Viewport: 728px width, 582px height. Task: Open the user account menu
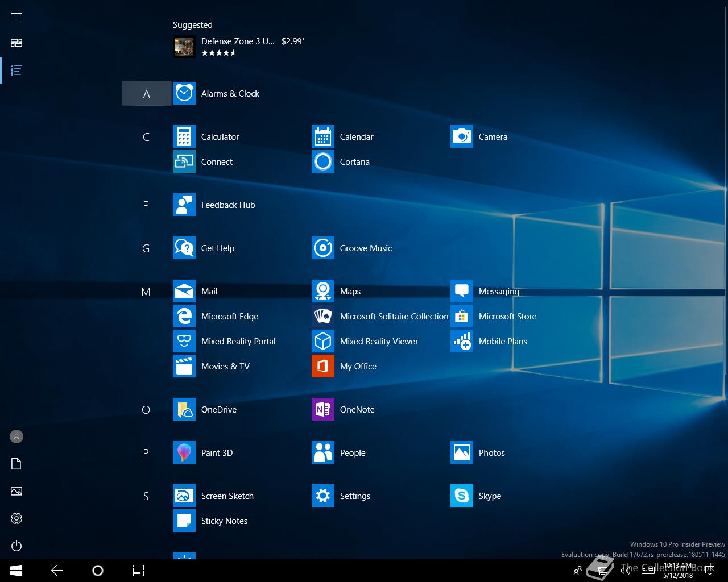(x=16, y=436)
